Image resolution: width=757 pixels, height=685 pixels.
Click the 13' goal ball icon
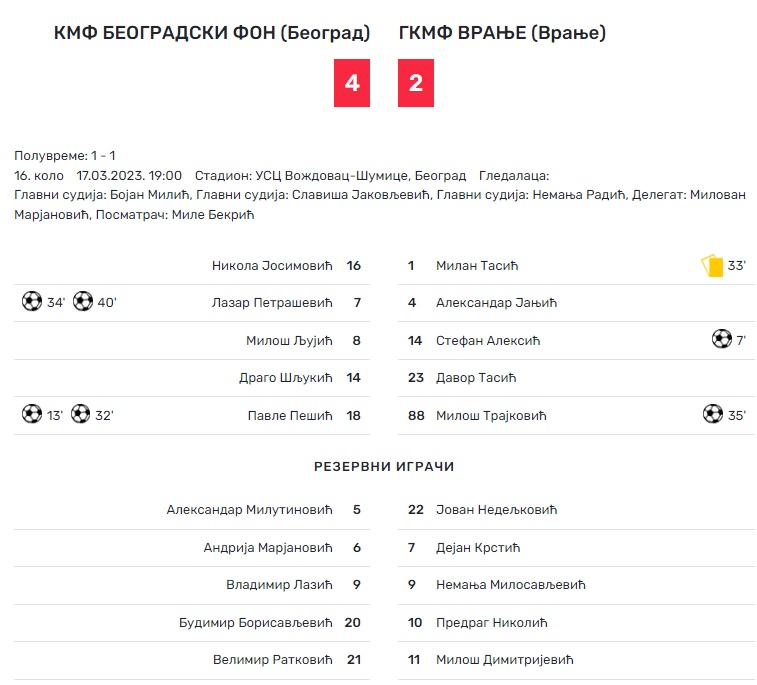(x=32, y=414)
